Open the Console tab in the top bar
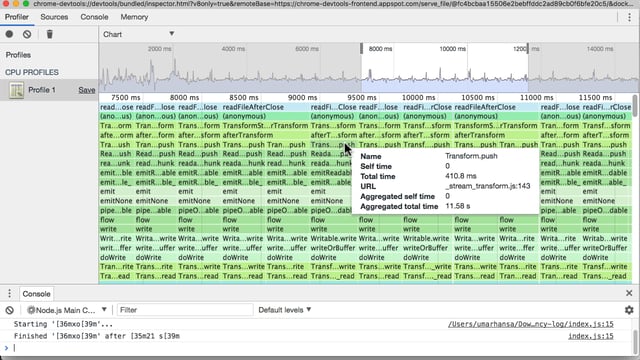The height and width of the screenshot is (360, 640). 94,17
